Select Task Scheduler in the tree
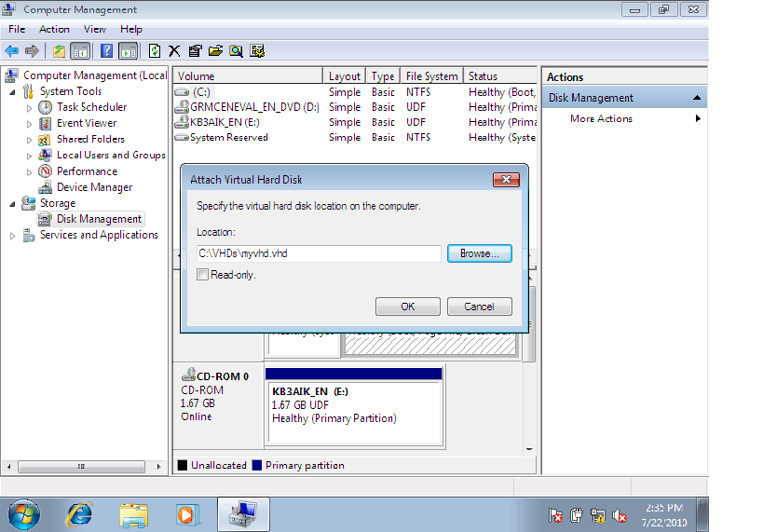The width and height of the screenshot is (763, 532). click(91, 107)
